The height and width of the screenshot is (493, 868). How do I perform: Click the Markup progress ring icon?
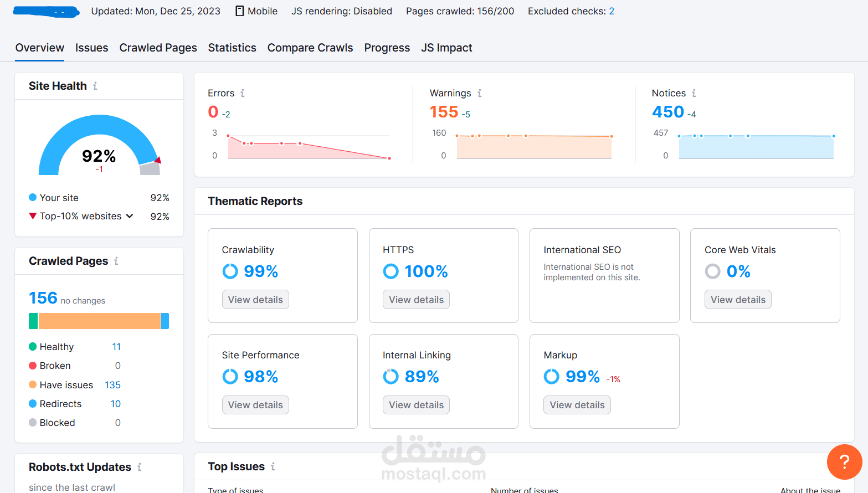(x=552, y=377)
